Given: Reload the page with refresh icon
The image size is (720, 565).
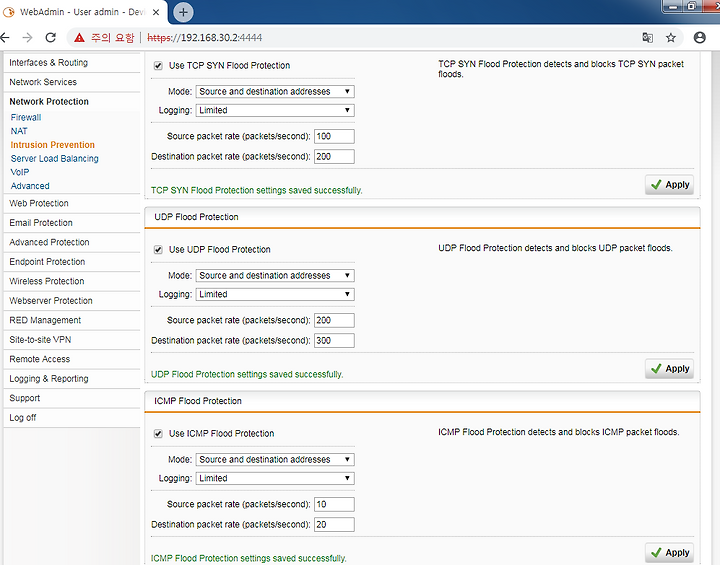Looking at the screenshot, I should click(x=51, y=38).
